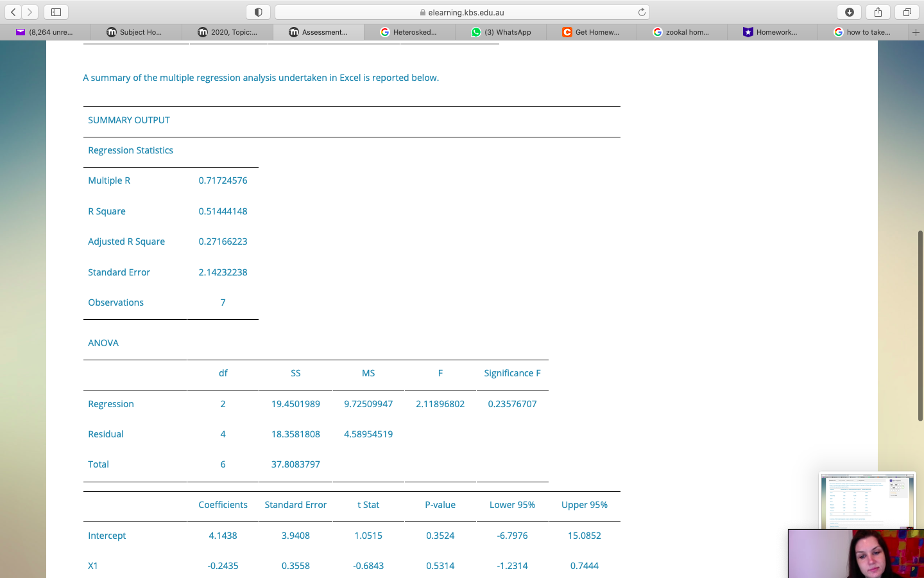Viewport: 924px width, 578px height.
Task: Click the Coefficients column header
Action: tap(223, 505)
